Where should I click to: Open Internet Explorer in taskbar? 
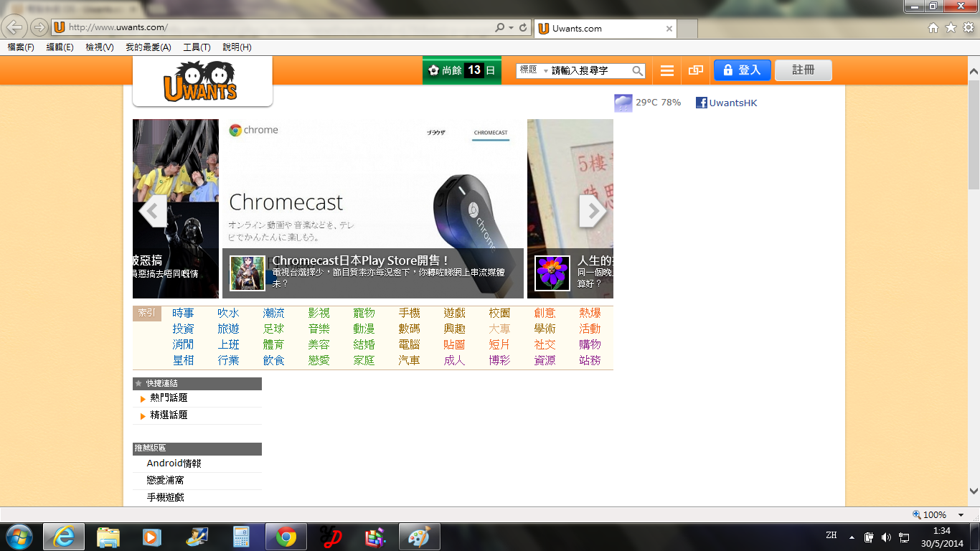(64, 537)
